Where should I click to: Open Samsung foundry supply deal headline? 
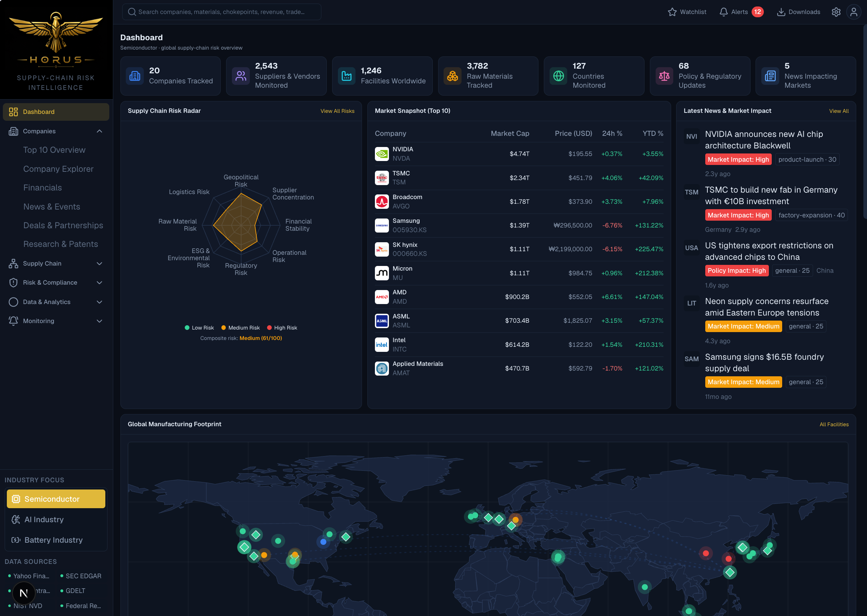coord(764,363)
